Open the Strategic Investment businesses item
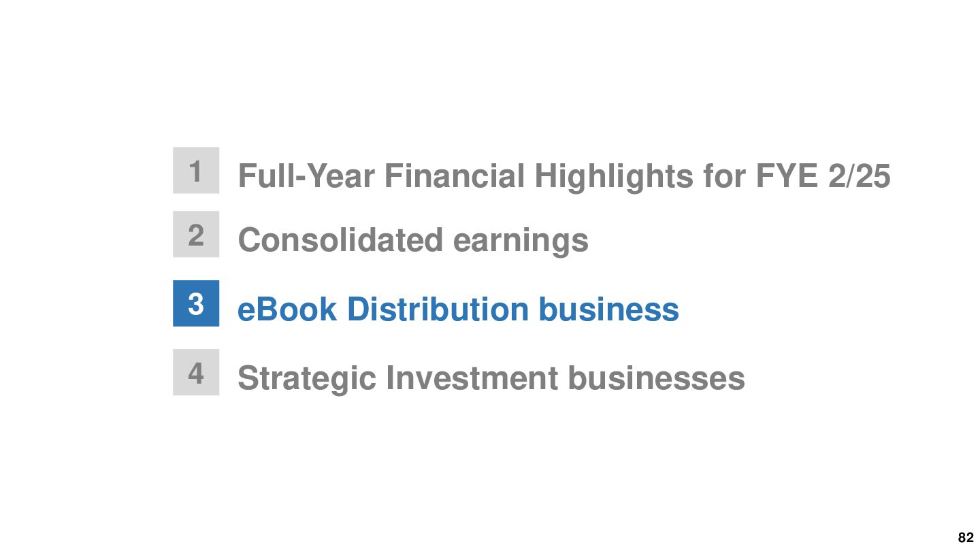Screen dimensions: 980x551 (x=491, y=378)
